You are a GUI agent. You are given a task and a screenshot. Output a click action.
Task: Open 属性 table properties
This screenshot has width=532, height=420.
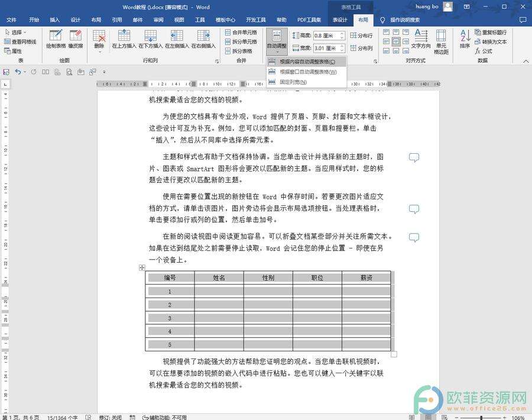pyautogui.click(x=13, y=51)
